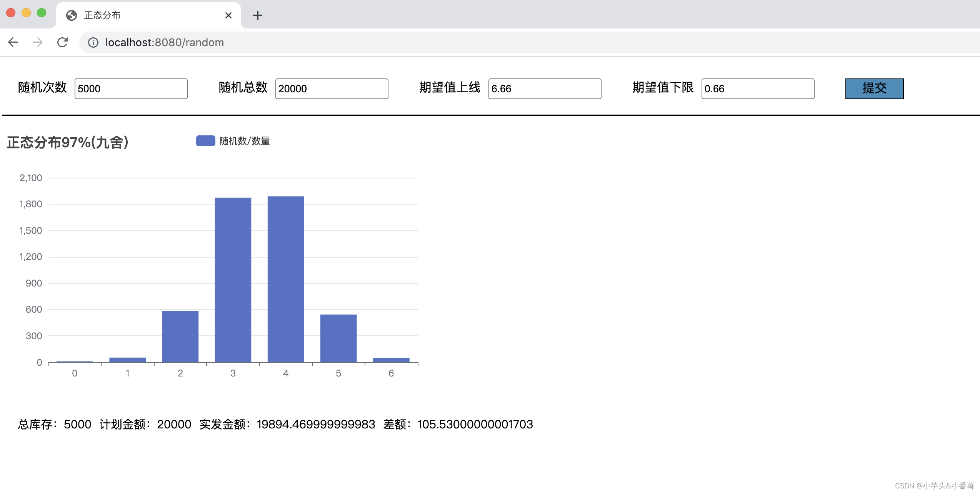
Task: Select the 随机次数 input field
Action: pos(131,88)
